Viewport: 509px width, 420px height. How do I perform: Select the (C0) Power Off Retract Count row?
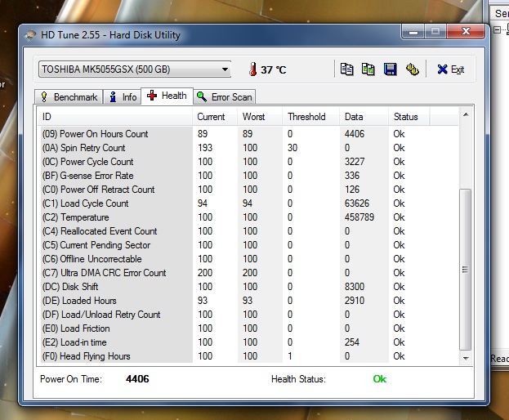point(248,190)
